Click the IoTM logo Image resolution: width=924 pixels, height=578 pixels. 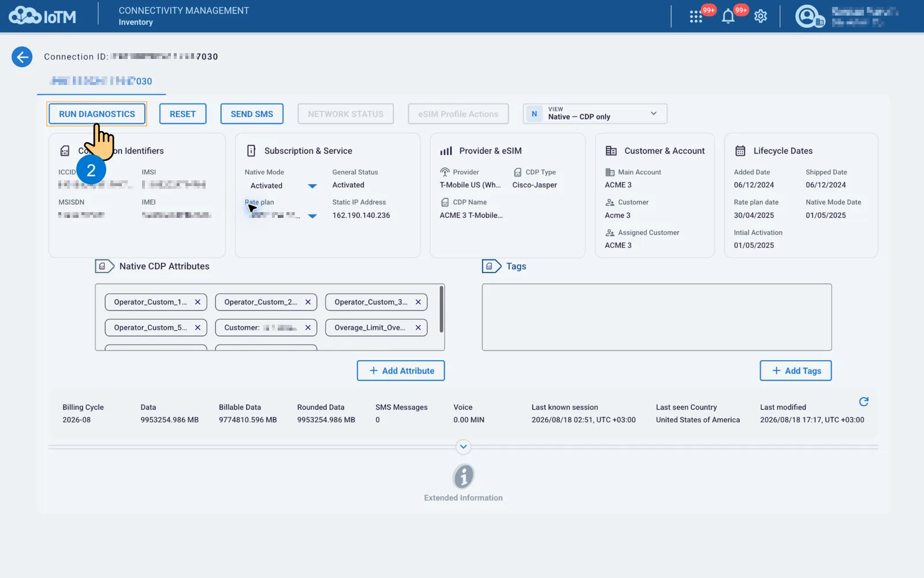pos(43,16)
